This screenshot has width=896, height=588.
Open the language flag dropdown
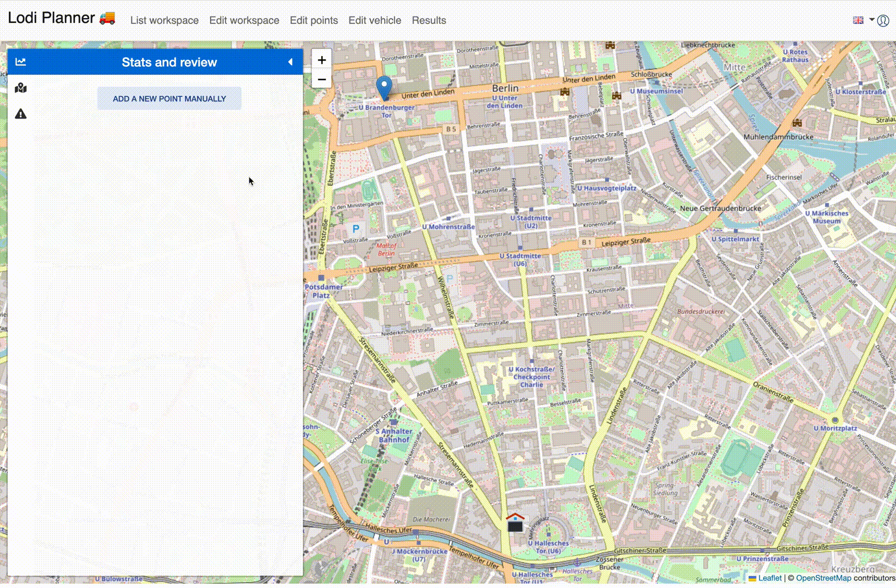863,20
